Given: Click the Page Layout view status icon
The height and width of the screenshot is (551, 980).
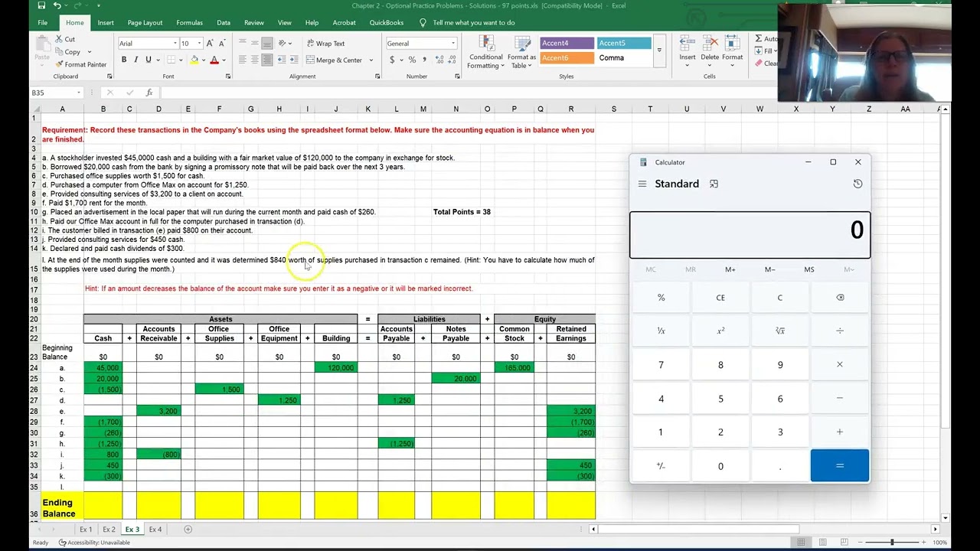Looking at the screenshot, I should 822,543.
